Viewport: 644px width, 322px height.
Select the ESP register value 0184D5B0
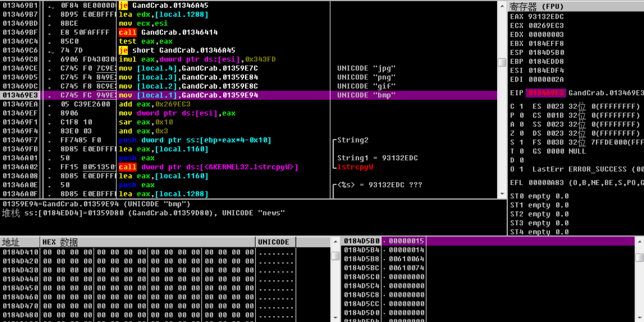tap(546, 52)
